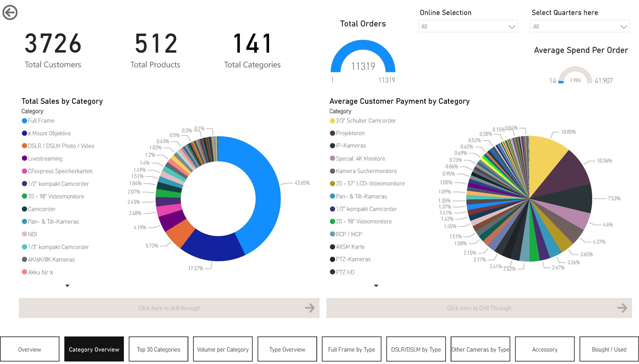Click arrow icon on right Drill Through bar
Viewport: 639px width, 364px height.
click(622, 308)
